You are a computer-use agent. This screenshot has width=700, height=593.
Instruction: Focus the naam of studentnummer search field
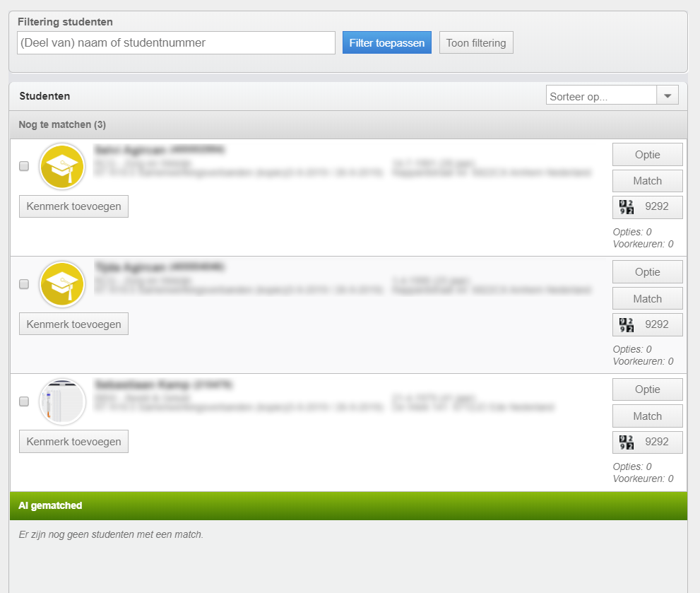[176, 42]
